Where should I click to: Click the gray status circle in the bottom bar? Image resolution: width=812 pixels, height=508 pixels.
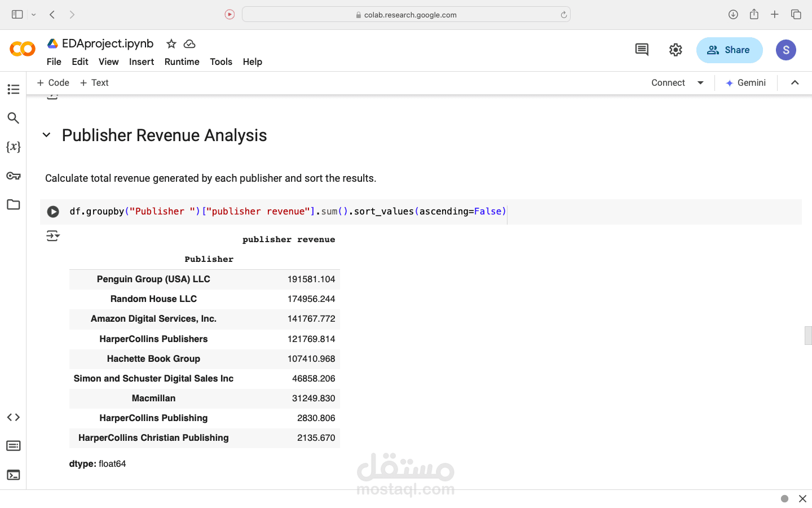click(x=784, y=498)
